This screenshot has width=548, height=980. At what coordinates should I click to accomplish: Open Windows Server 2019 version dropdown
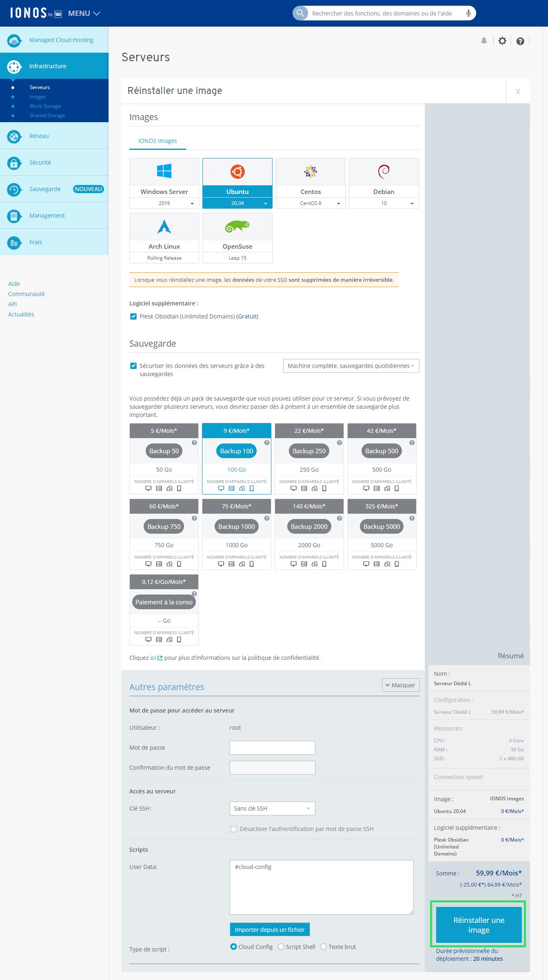pos(164,203)
